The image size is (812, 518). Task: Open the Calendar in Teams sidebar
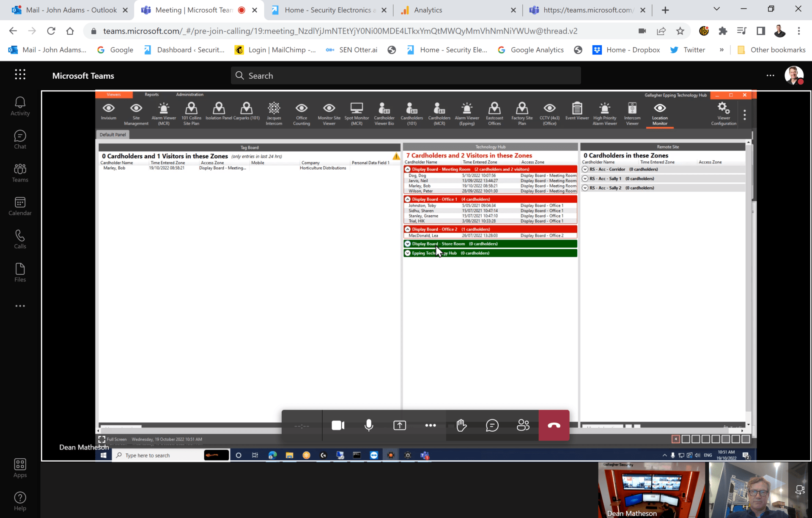pyautogui.click(x=20, y=206)
